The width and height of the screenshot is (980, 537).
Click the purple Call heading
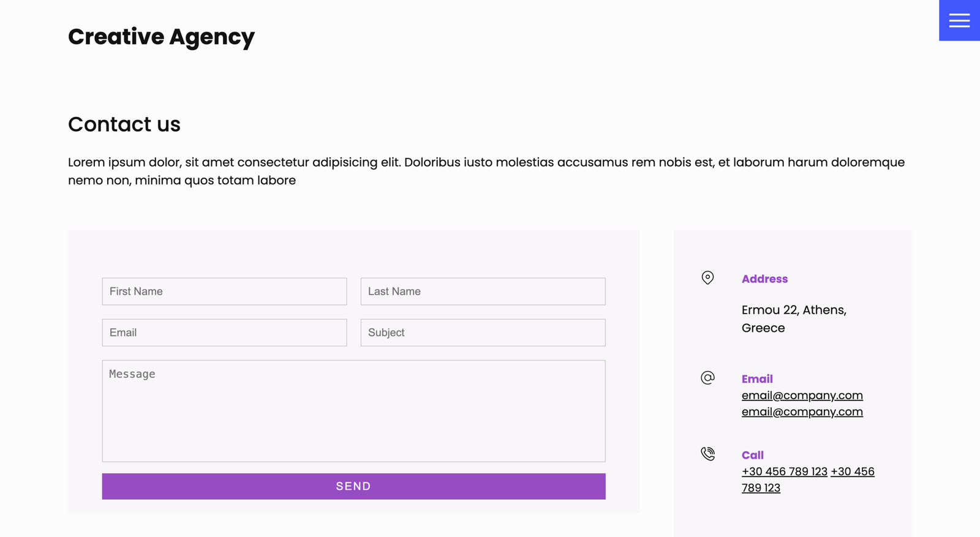(x=752, y=456)
